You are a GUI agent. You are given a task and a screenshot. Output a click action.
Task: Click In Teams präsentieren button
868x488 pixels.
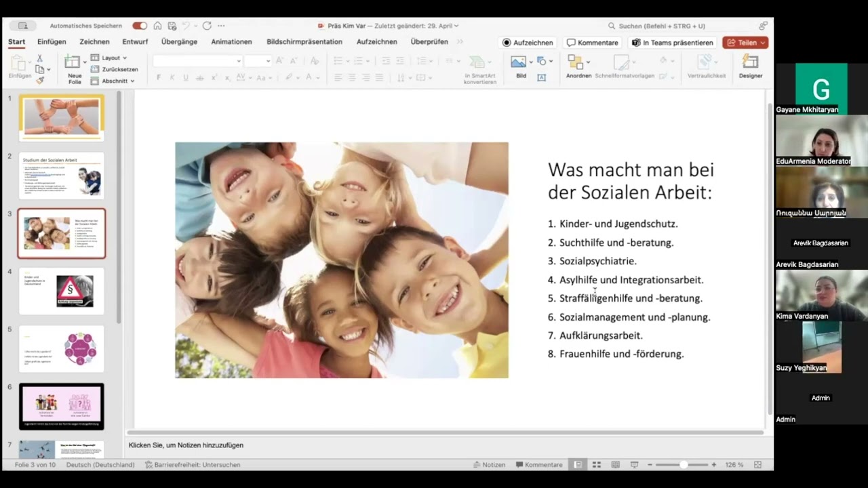pos(672,42)
